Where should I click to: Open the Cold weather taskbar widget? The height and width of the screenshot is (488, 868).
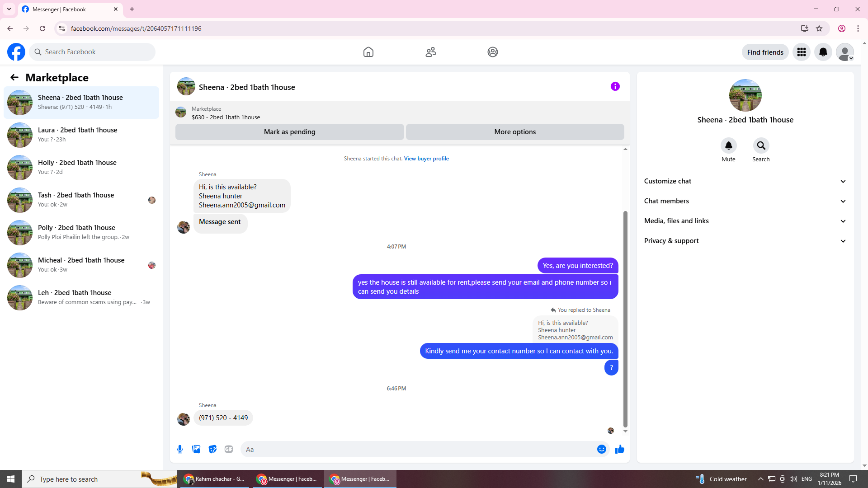[x=721, y=479]
